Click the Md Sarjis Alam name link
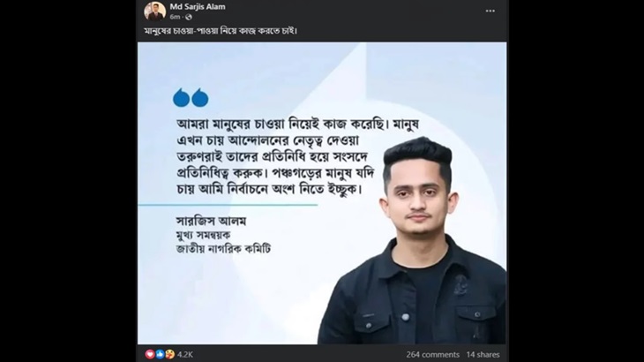 pos(198,6)
